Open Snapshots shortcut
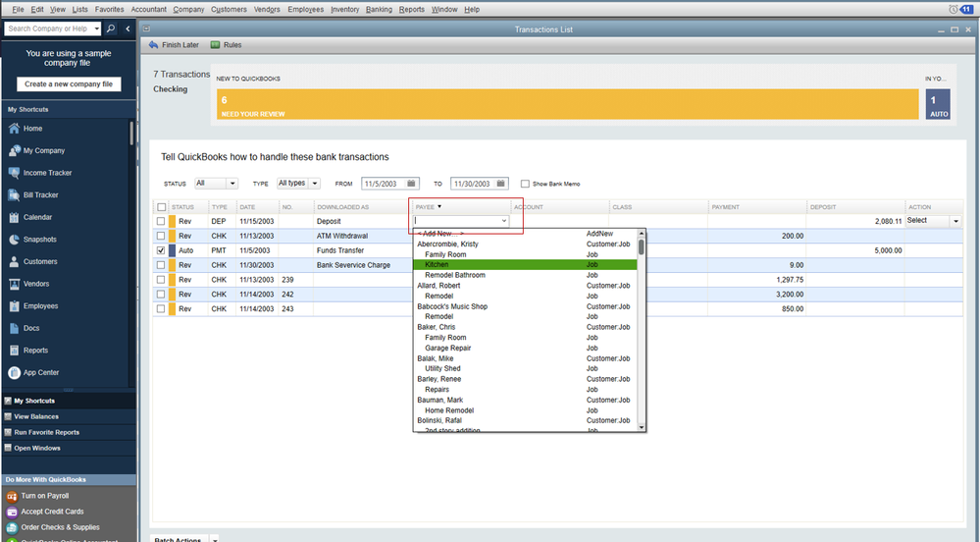 (x=39, y=240)
